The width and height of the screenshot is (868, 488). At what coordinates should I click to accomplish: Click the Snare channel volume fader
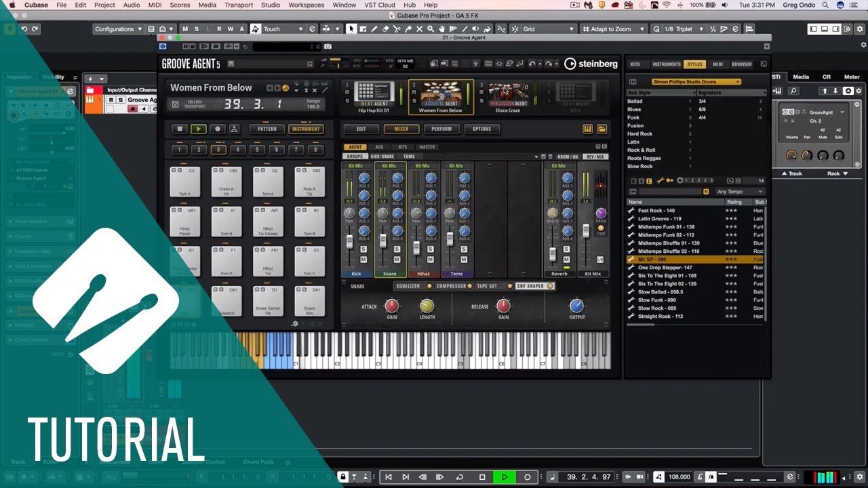pos(383,240)
